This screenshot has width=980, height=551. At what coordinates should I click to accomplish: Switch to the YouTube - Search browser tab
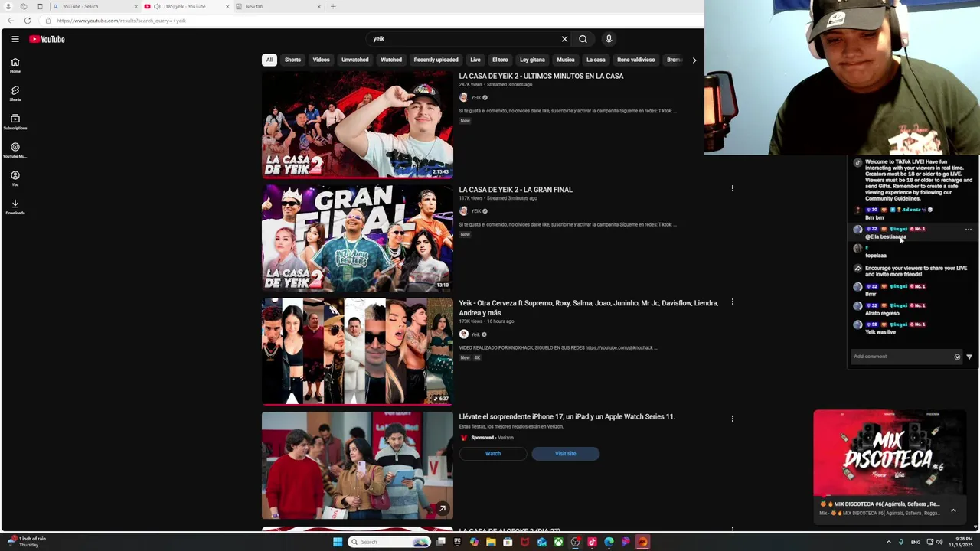pyautogui.click(x=96, y=6)
